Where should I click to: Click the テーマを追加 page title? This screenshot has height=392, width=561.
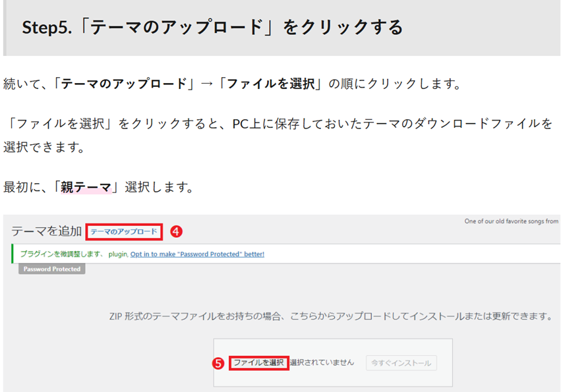pos(46,231)
